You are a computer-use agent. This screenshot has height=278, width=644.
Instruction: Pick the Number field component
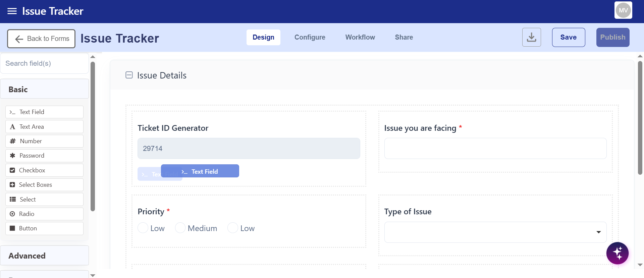44,141
